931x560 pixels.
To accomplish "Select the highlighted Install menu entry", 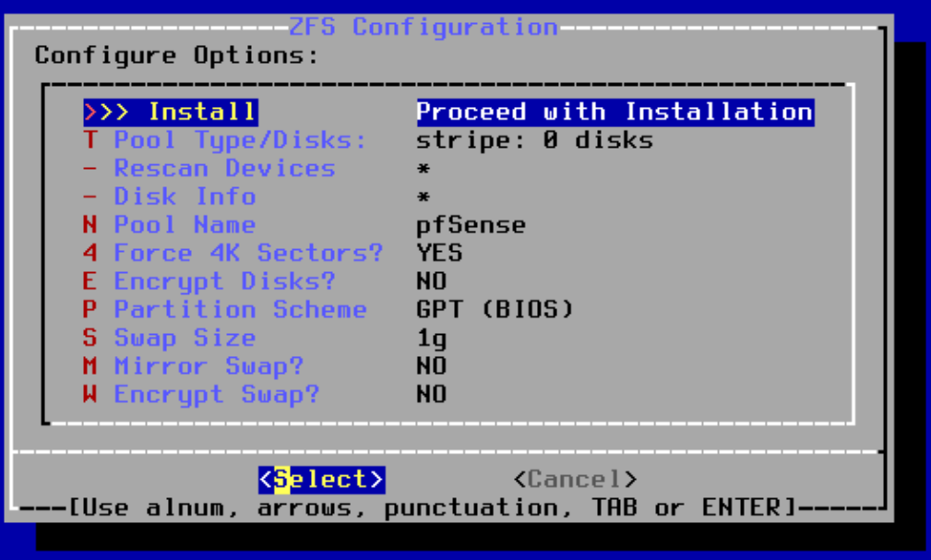I will point(171,113).
